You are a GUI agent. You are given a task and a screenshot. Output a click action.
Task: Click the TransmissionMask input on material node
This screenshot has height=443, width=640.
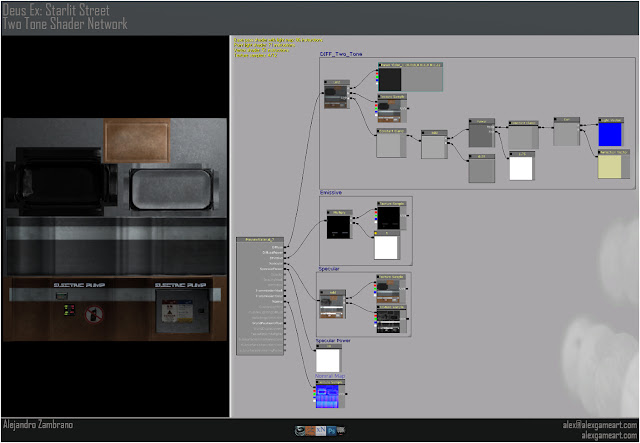coord(285,291)
